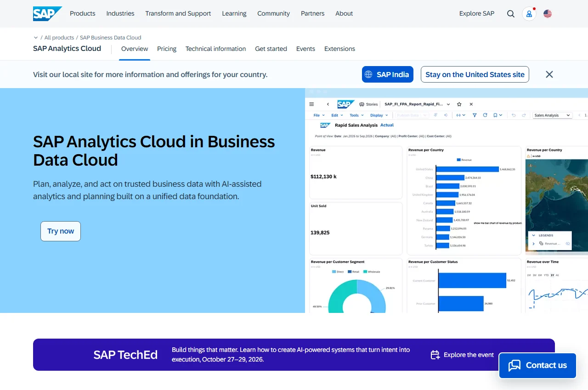Click Explore the event in TechEd banner
The image size is (588, 390).
[x=462, y=355]
